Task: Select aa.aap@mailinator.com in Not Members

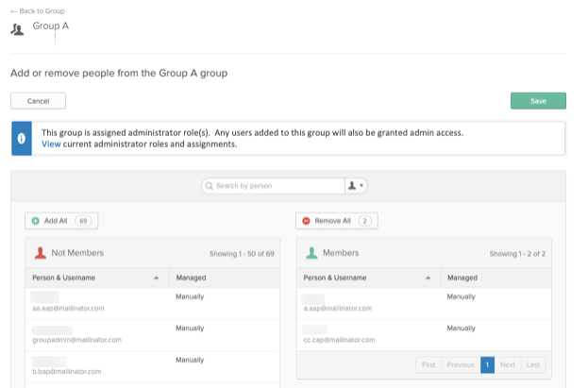Action: (153, 303)
